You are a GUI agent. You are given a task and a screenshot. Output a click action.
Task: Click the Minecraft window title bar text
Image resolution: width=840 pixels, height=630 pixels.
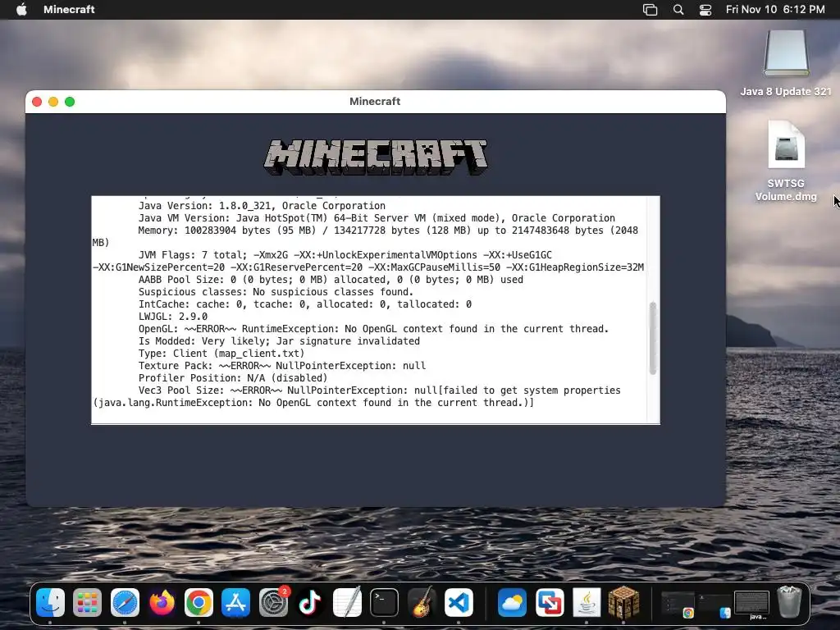[x=375, y=101]
